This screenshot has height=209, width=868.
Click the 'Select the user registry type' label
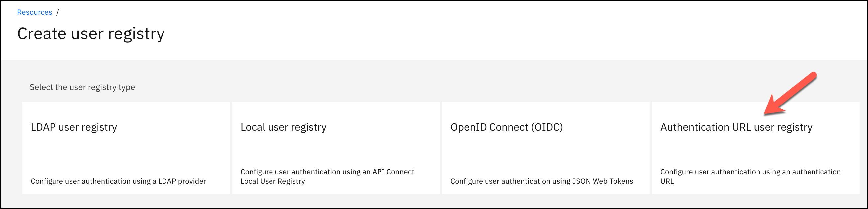point(82,87)
